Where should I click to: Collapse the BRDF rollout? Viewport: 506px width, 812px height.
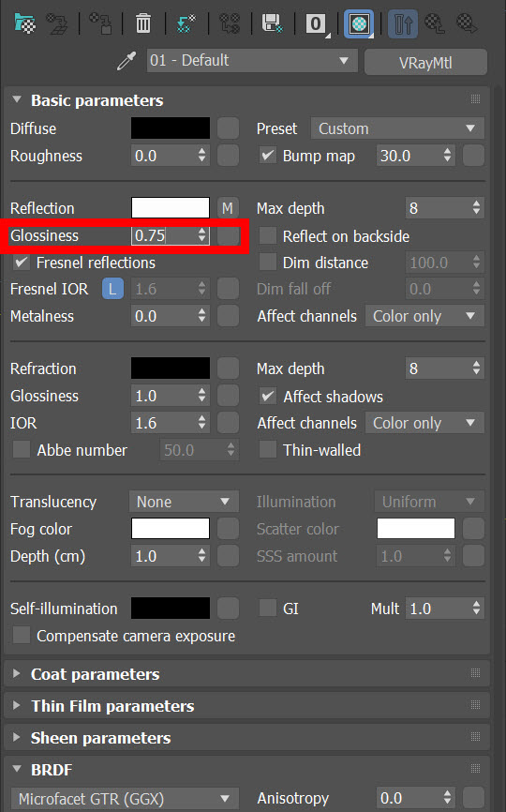coord(17,769)
